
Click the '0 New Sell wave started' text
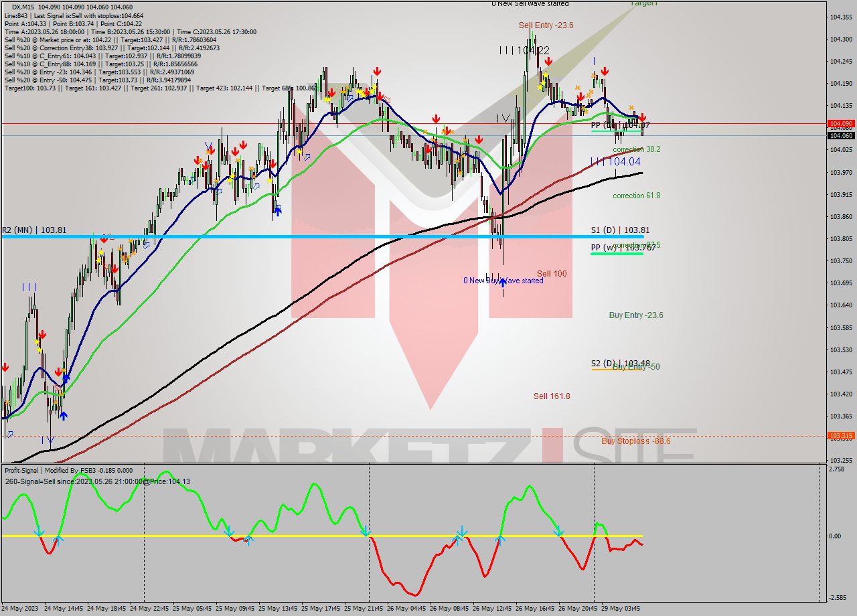pos(530,4)
